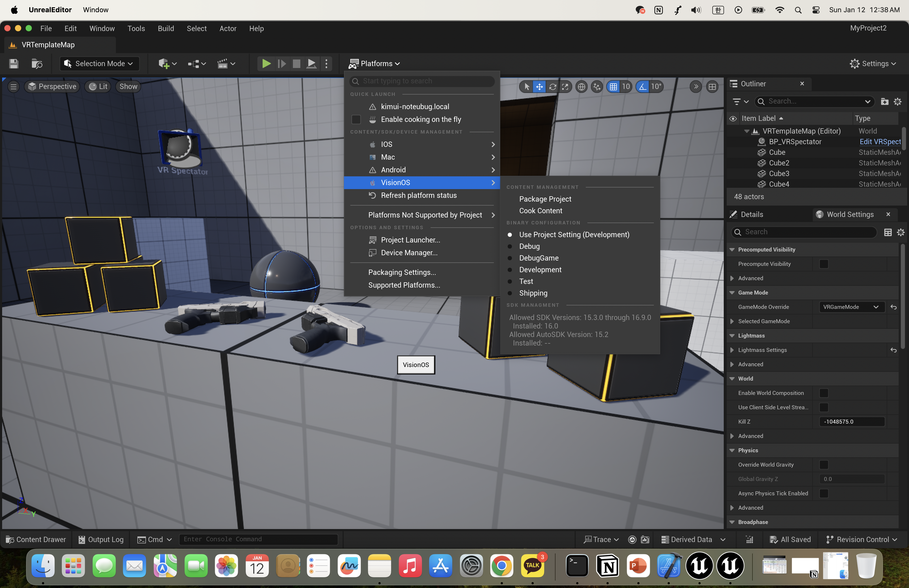Activate the translate (move) tool in viewport

point(539,87)
